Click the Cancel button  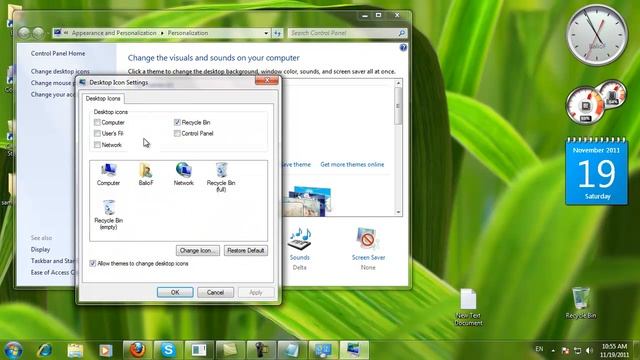[215, 292]
